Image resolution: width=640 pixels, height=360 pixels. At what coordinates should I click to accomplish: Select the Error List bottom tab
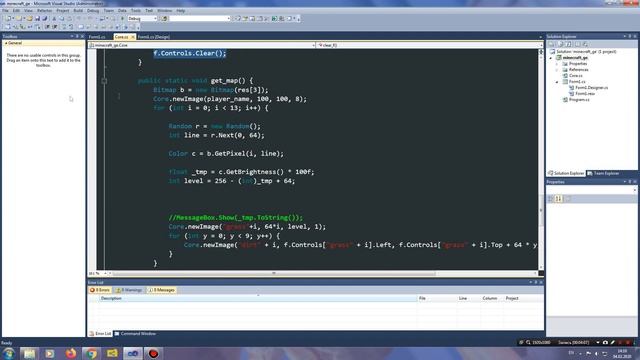pyautogui.click(x=100, y=334)
